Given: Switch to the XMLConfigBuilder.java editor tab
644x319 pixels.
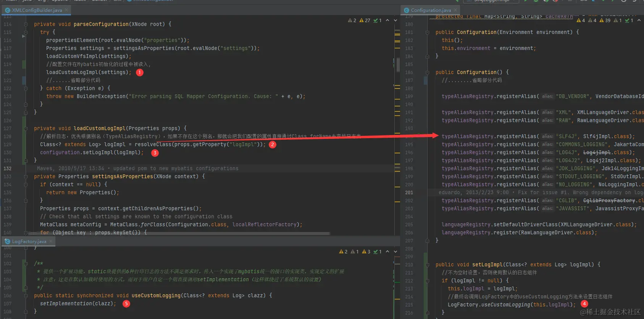Looking at the screenshot, I should [37, 10].
